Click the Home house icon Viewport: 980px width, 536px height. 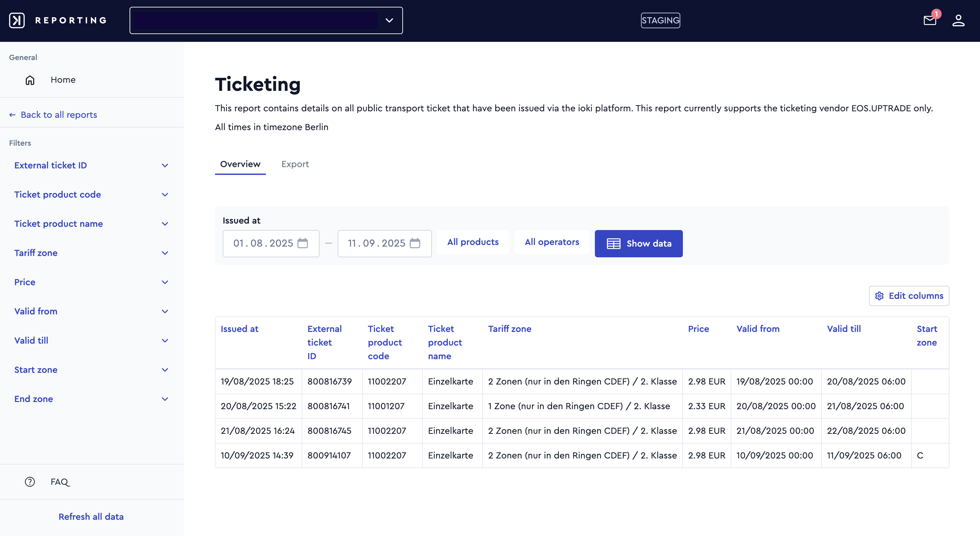[x=30, y=80]
